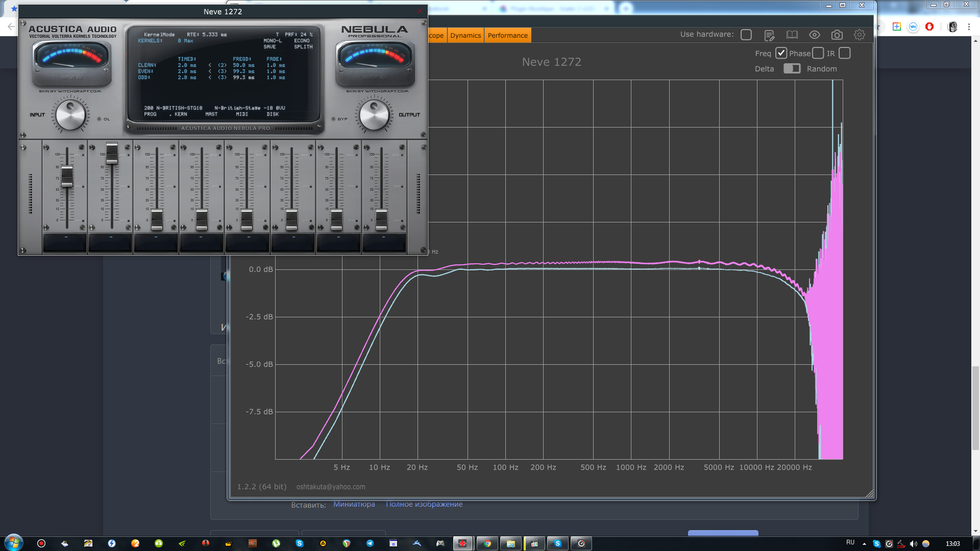Open the browser profile avatar
Screen dimensions: 980x551
pyautogui.click(x=952, y=27)
